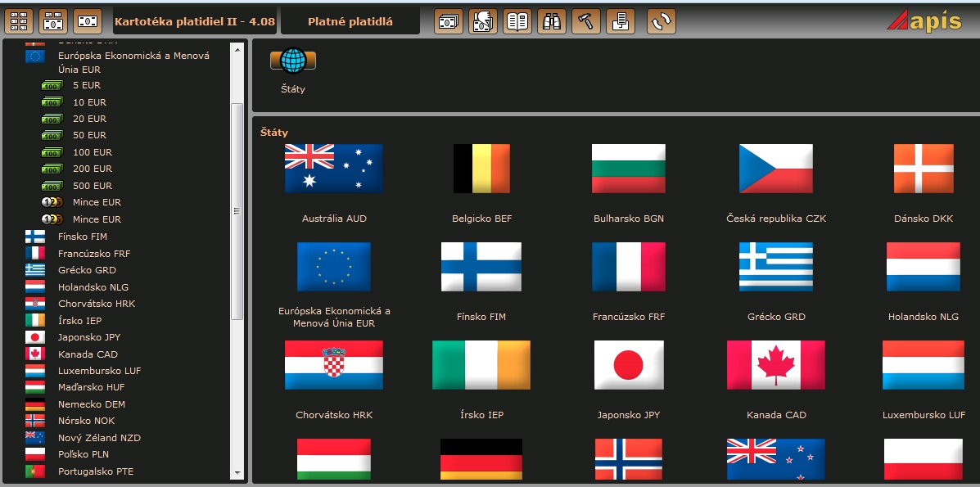Click the six-banknote grid view icon
The image size is (980, 487).
19,21
